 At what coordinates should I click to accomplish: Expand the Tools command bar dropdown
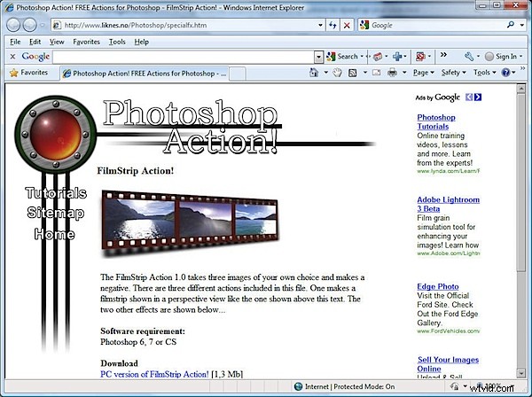(484, 72)
